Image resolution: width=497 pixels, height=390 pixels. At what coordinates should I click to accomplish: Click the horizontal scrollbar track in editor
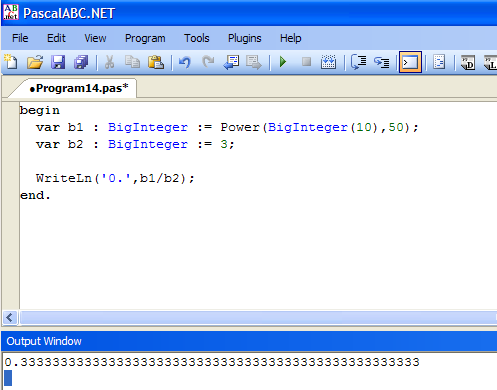pos(258,318)
